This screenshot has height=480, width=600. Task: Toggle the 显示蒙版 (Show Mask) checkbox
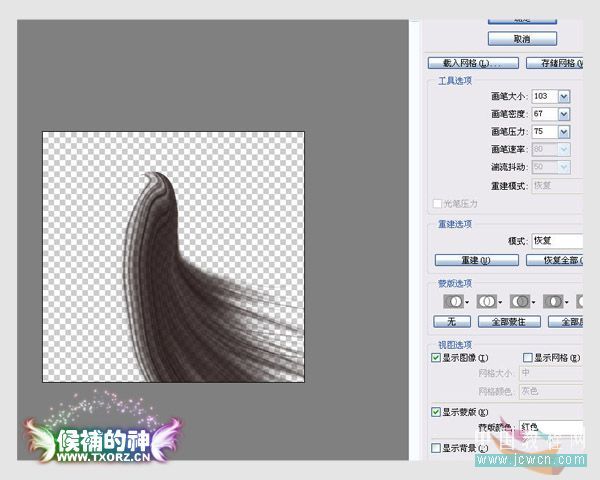[x=436, y=412]
